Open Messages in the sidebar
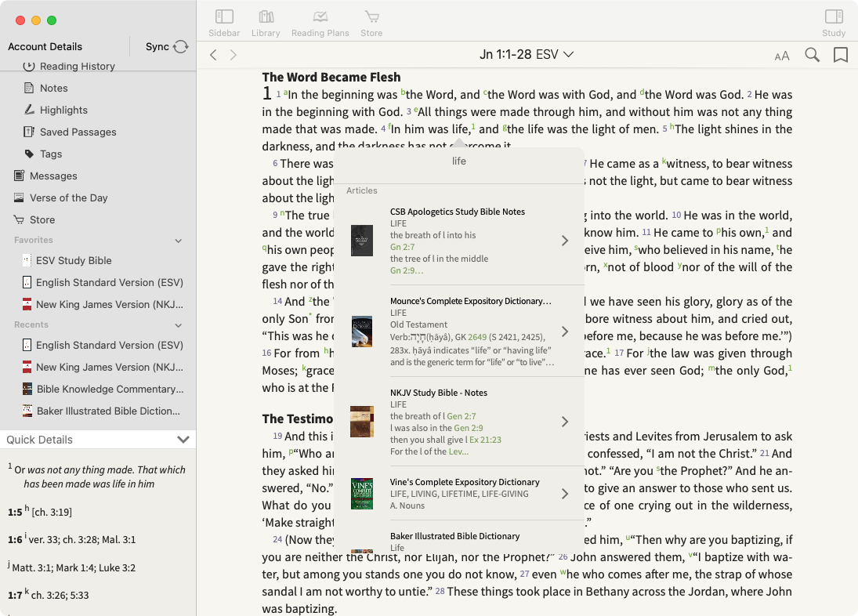 pyautogui.click(x=53, y=176)
